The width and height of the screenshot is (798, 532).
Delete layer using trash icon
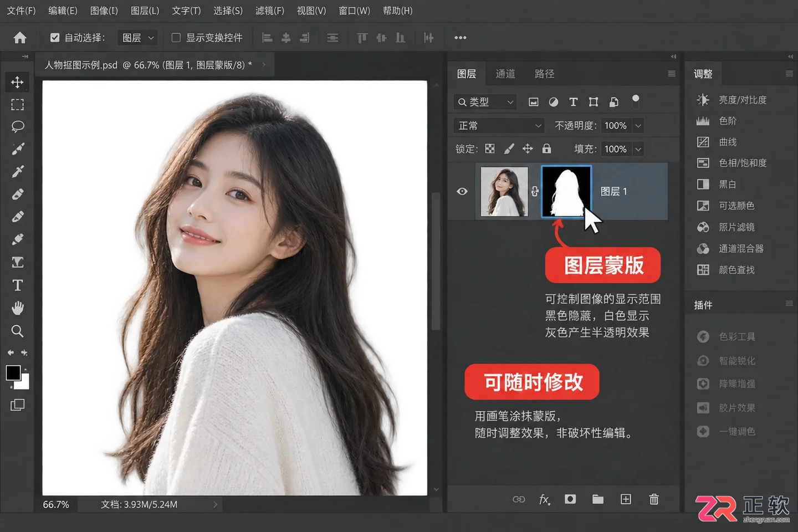[654, 499]
